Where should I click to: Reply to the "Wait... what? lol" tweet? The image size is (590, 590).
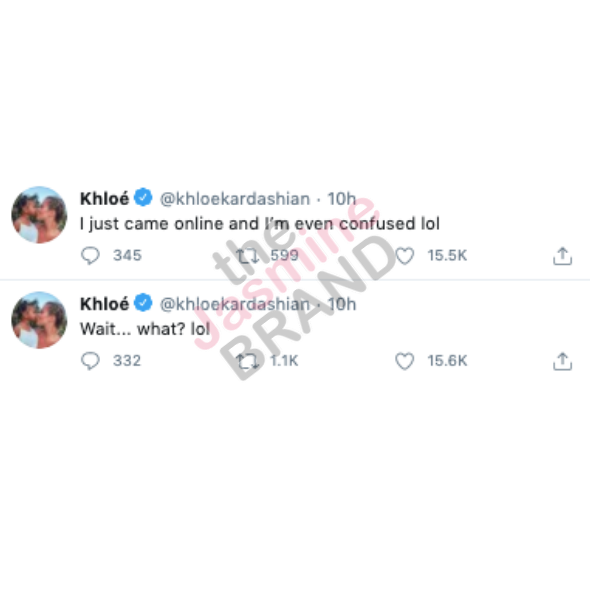pos(90,361)
